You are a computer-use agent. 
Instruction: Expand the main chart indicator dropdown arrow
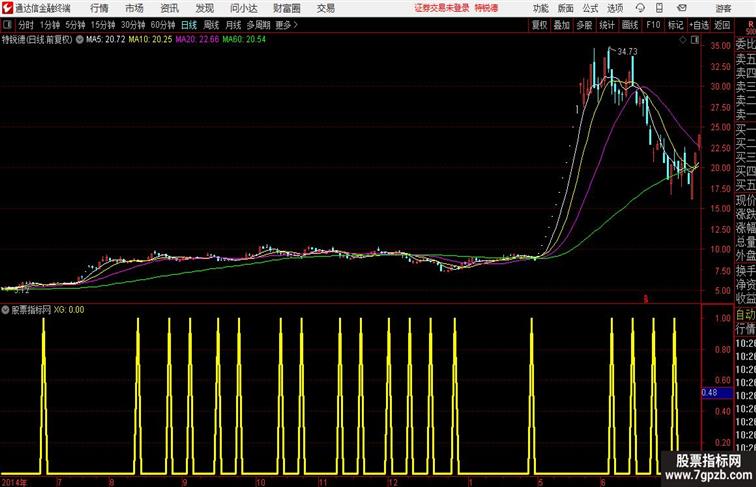80,40
